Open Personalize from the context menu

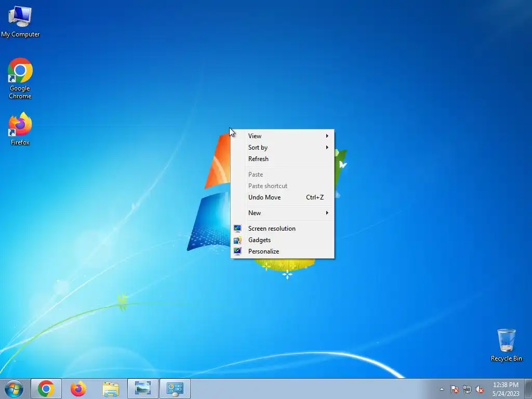(x=282, y=252)
